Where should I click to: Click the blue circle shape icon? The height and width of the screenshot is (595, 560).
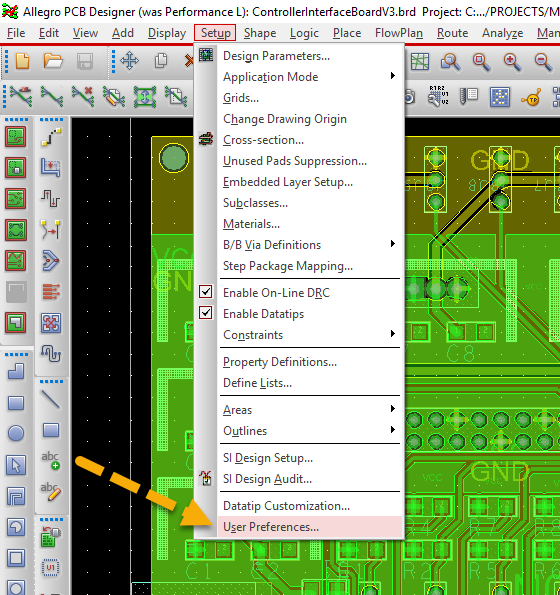click(16, 433)
